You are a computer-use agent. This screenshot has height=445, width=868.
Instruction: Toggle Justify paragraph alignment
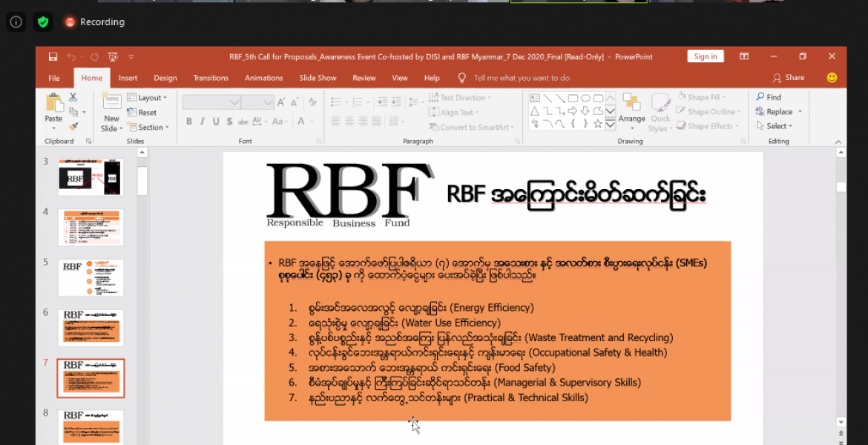(376, 121)
